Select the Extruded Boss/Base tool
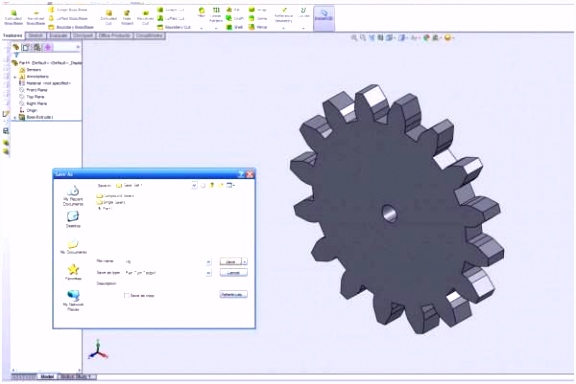576x384 pixels. [13, 18]
